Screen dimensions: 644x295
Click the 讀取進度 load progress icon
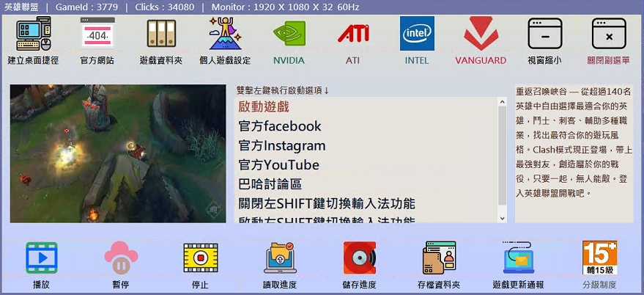[x=280, y=258]
